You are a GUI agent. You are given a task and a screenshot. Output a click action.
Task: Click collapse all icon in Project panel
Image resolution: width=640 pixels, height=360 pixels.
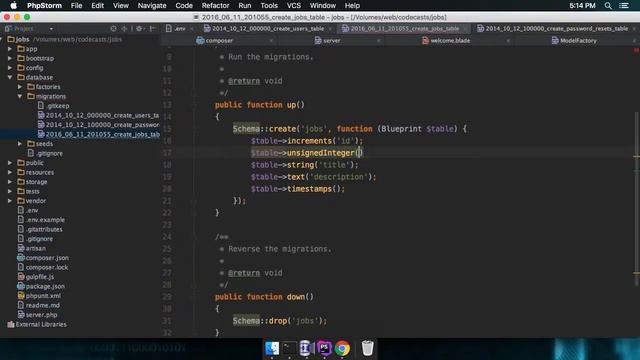tap(124, 29)
